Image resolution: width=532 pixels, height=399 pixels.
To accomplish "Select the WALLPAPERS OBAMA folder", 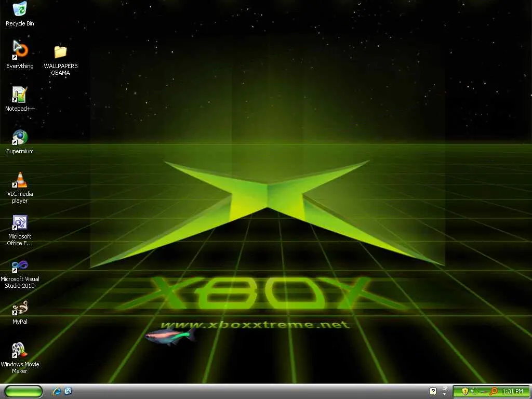I will pyautogui.click(x=61, y=60).
